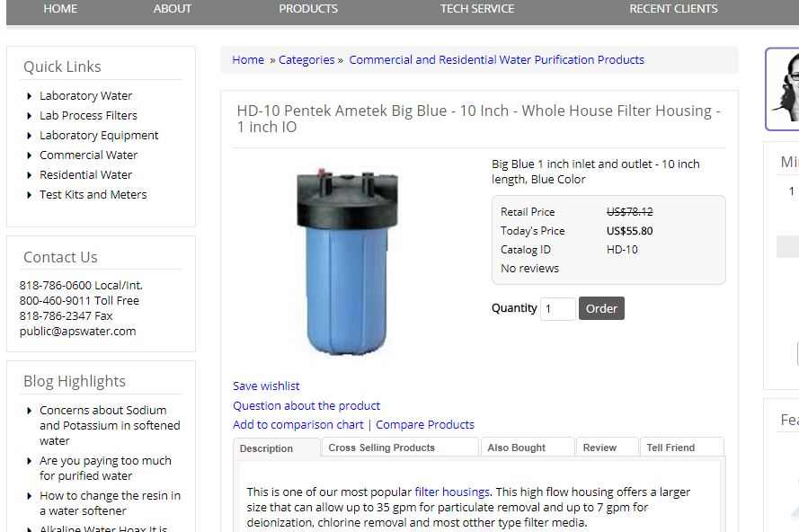Go to Home in the breadcrumb
This screenshot has width=799, height=532.
click(x=248, y=59)
